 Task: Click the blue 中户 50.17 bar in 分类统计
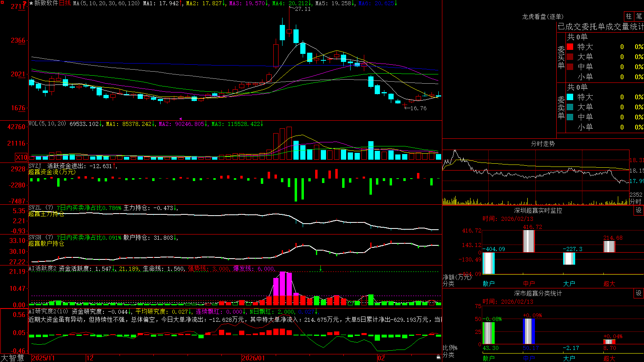click(x=529, y=331)
